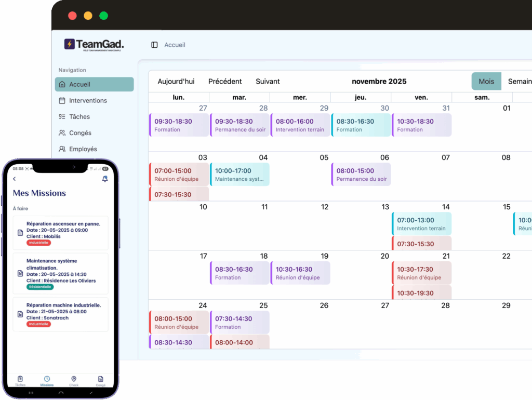Go to the previous month with Précédent

pyautogui.click(x=225, y=82)
